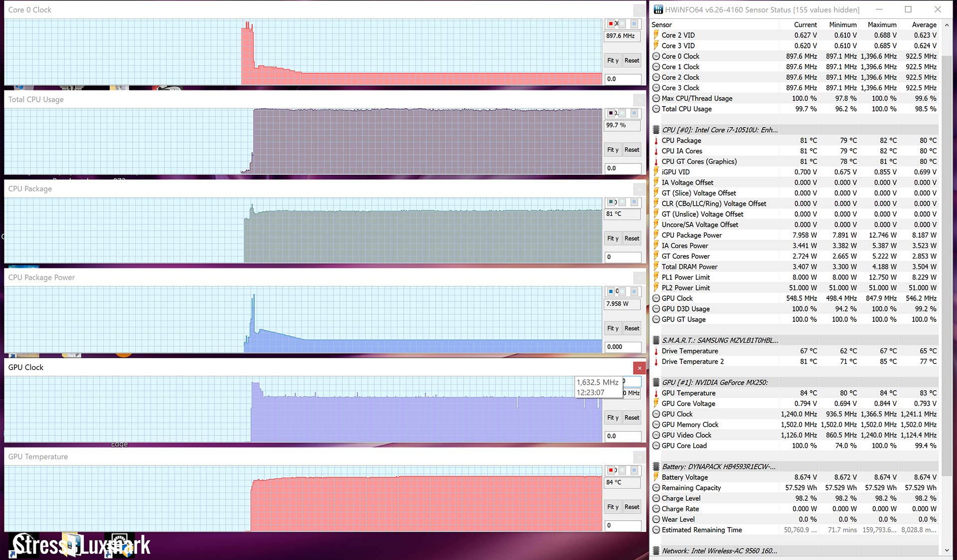Click the light blue grid color swatch in CPU Package graph
Viewport: 957px width, 560px height.
(634, 202)
